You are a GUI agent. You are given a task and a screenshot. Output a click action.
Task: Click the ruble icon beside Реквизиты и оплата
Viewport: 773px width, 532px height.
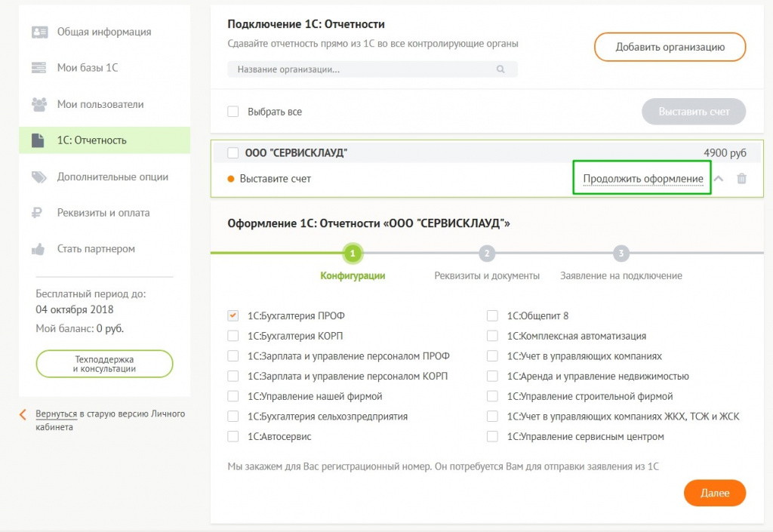pos(36,213)
